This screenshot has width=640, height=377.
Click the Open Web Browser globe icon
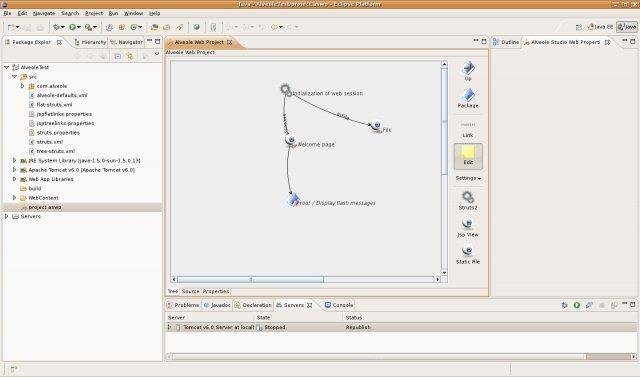(197, 27)
